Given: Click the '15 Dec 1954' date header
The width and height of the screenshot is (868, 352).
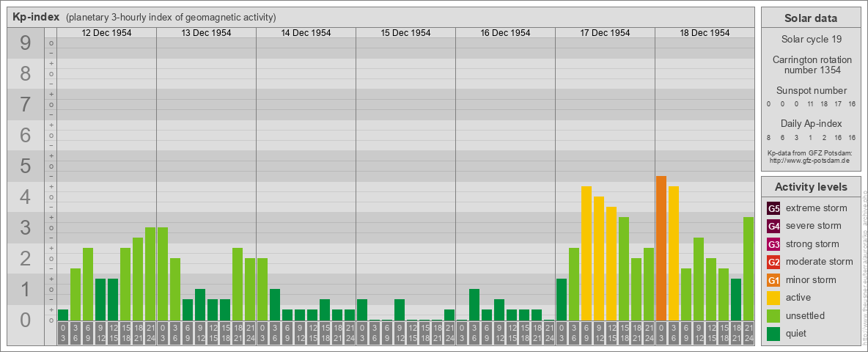Looking at the screenshot, I should 405,33.
